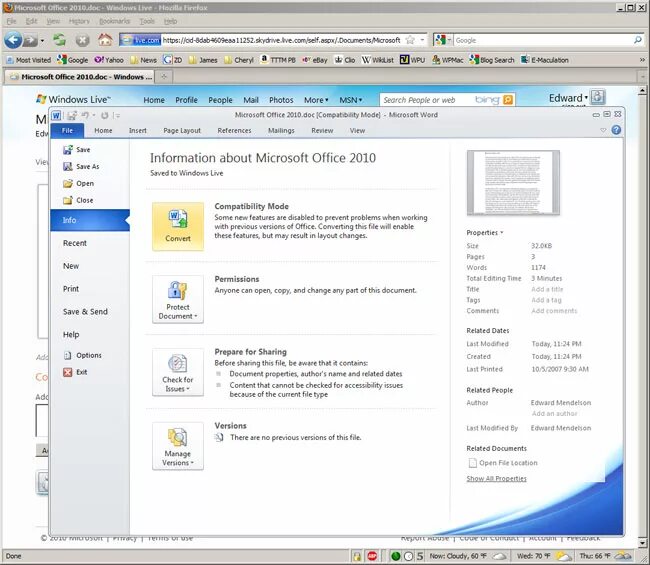Viewport: 650px width, 565px height.
Task: Click the document preview thumbnail
Action: click(x=513, y=183)
